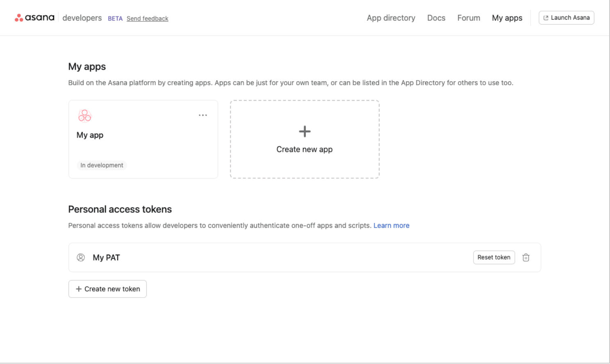Click the My PAT user avatar icon
The width and height of the screenshot is (610, 364).
(x=81, y=257)
